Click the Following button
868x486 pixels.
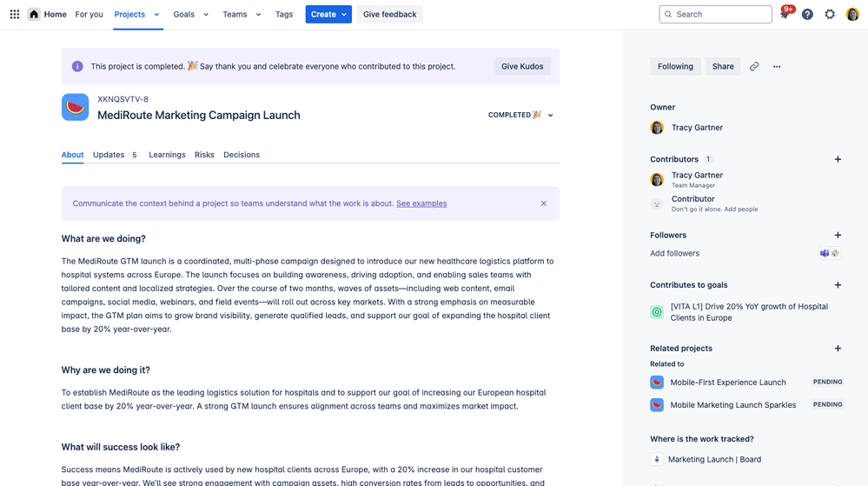[675, 66]
